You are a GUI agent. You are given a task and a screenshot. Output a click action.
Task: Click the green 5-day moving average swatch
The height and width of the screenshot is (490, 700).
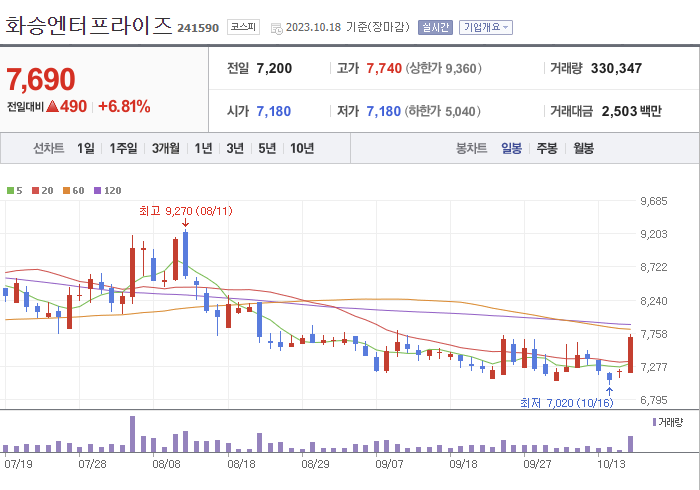tap(10, 191)
